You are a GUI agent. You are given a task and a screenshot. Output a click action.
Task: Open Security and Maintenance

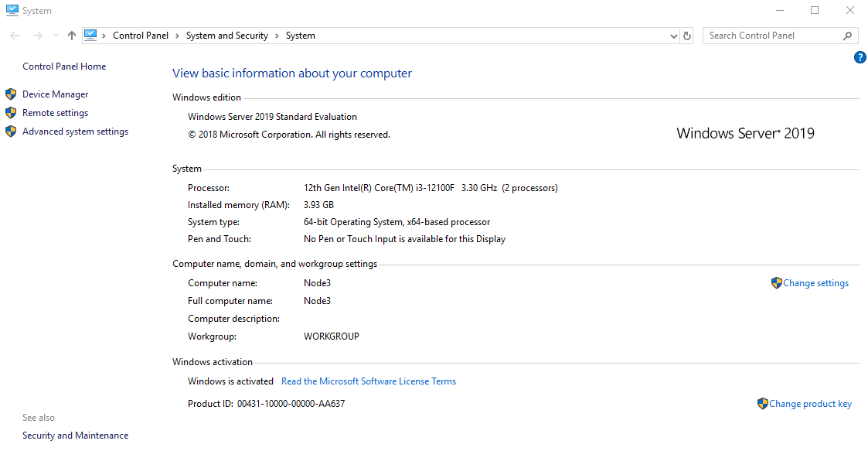point(75,435)
